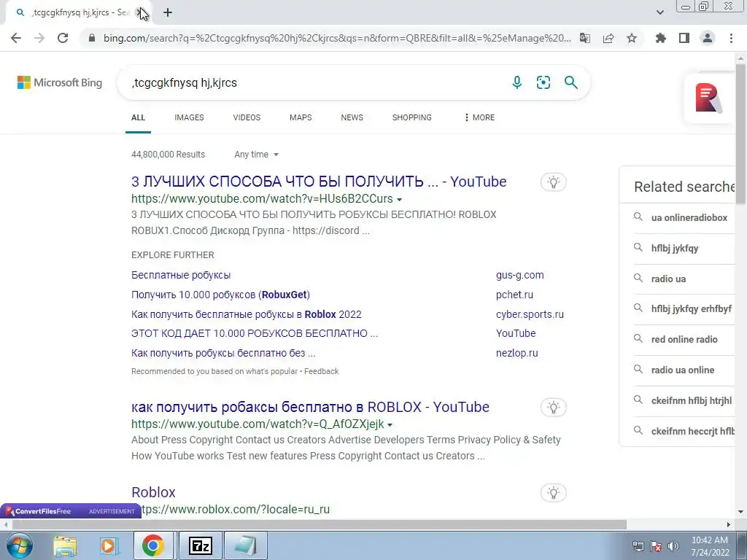Viewport: 747px width, 560px height.
Task: Open the Windows Start button
Action: [x=19, y=545]
